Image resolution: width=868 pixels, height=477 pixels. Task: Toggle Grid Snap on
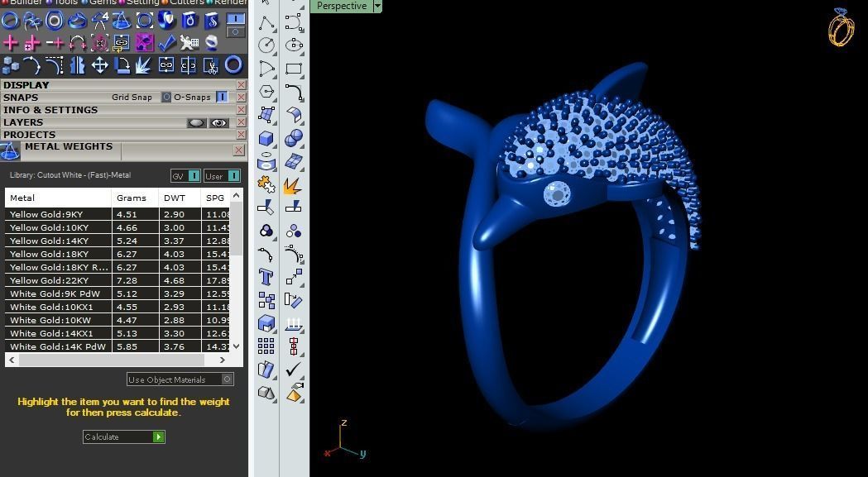pyautogui.click(x=166, y=98)
